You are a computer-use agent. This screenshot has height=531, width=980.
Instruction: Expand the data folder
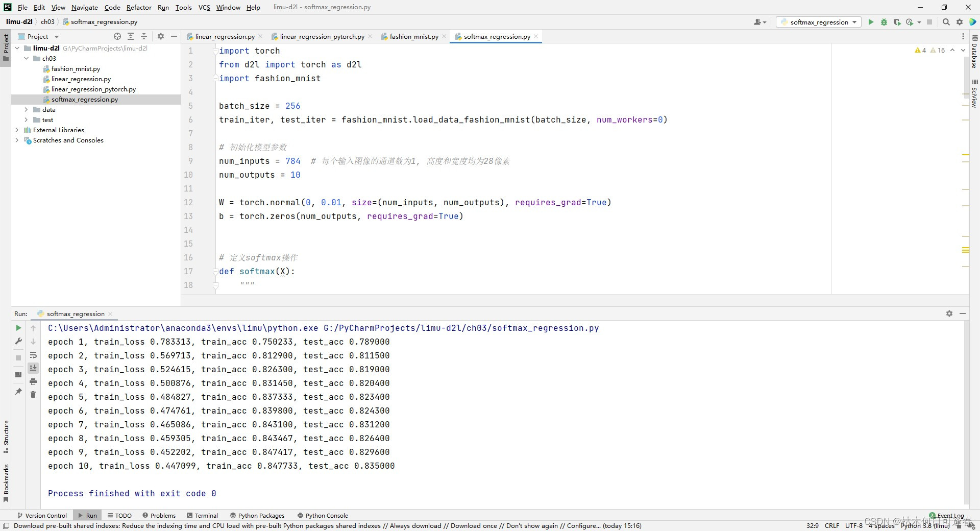coord(27,110)
